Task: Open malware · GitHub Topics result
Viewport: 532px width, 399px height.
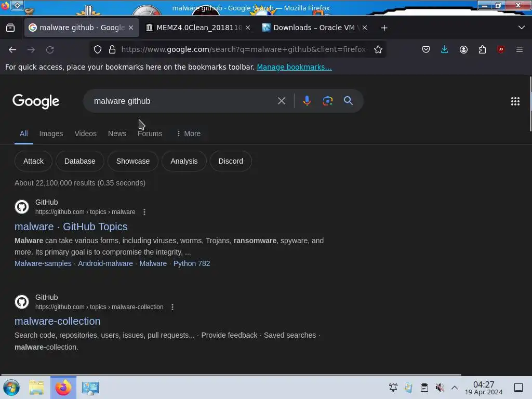Action: pos(71,227)
